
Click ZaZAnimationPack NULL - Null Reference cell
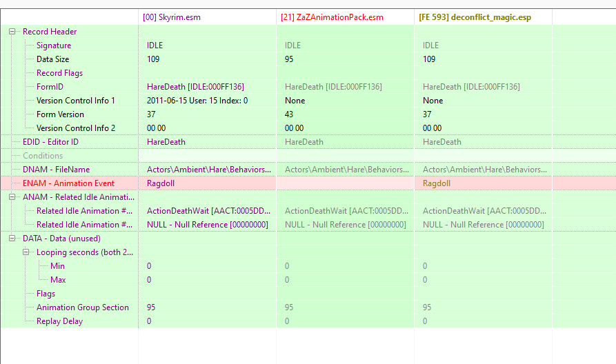[x=346, y=224]
